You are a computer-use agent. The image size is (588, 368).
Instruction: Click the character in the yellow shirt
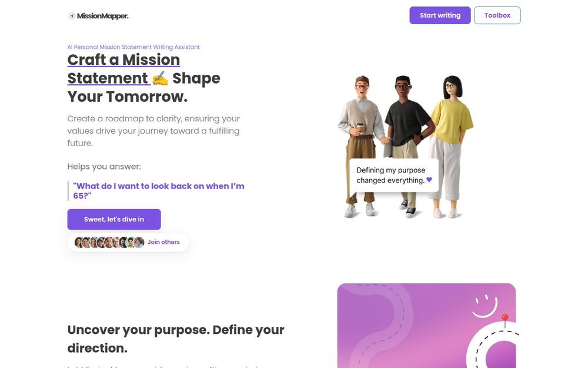tap(450, 147)
